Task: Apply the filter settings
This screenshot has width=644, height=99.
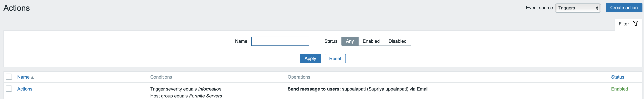Action: pos(310,59)
